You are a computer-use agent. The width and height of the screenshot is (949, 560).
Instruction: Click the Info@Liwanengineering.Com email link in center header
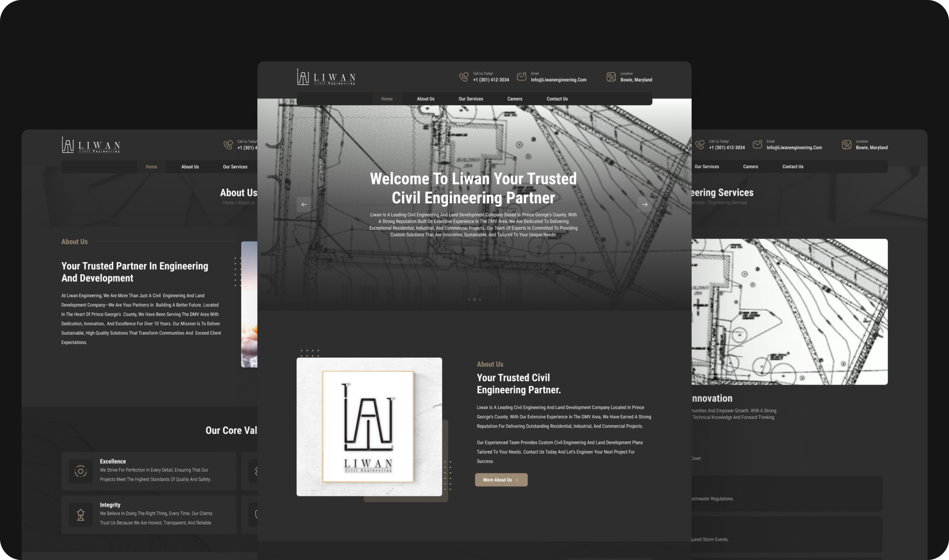558,80
